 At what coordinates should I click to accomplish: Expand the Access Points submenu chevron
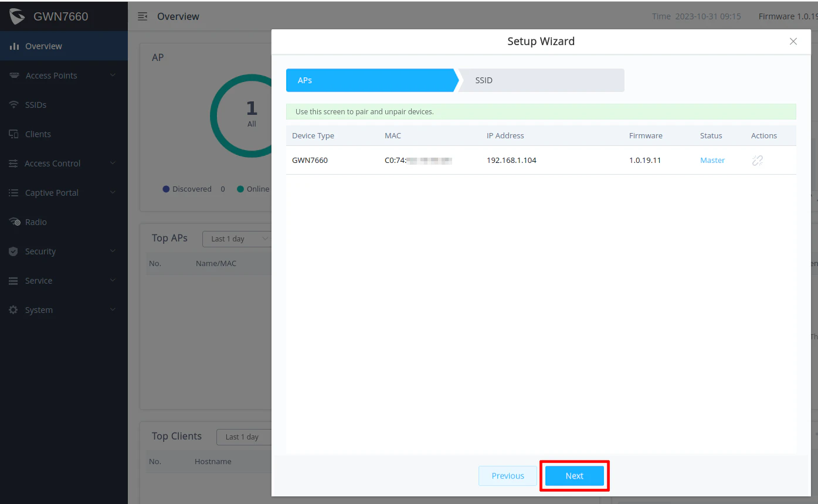click(113, 75)
